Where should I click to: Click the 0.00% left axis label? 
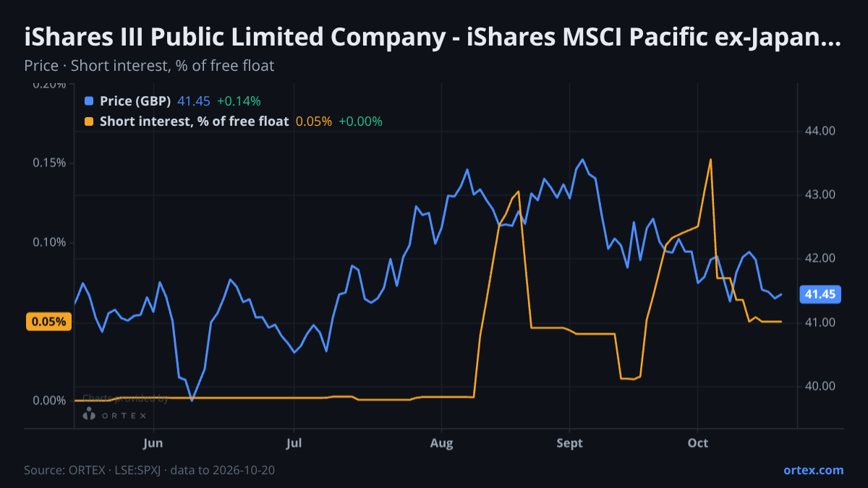click(50, 401)
